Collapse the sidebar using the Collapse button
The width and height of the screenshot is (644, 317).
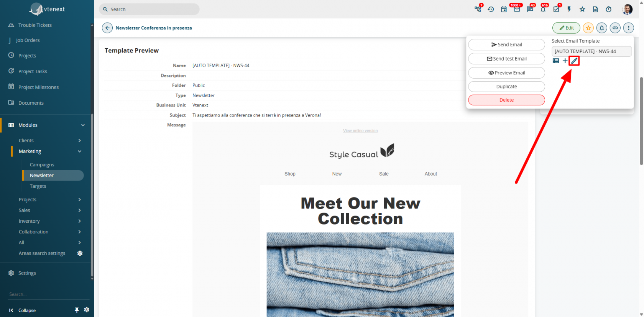(22, 310)
